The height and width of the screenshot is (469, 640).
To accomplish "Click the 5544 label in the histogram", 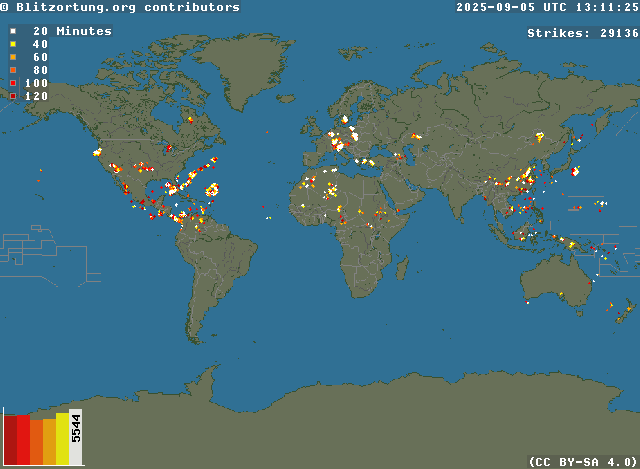I will (x=76, y=428).
